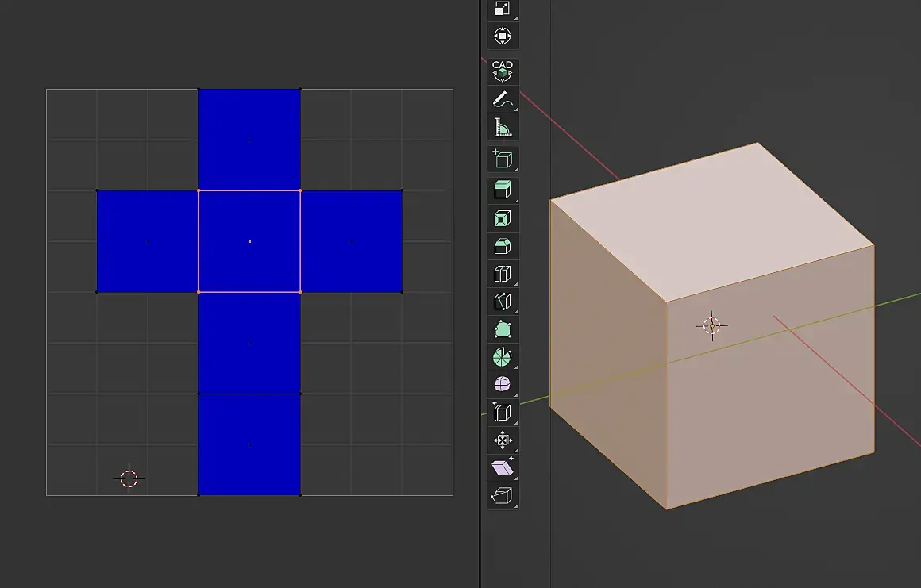Image resolution: width=921 pixels, height=588 pixels.
Task: Click the topmost blue UV island face
Action: (249, 140)
